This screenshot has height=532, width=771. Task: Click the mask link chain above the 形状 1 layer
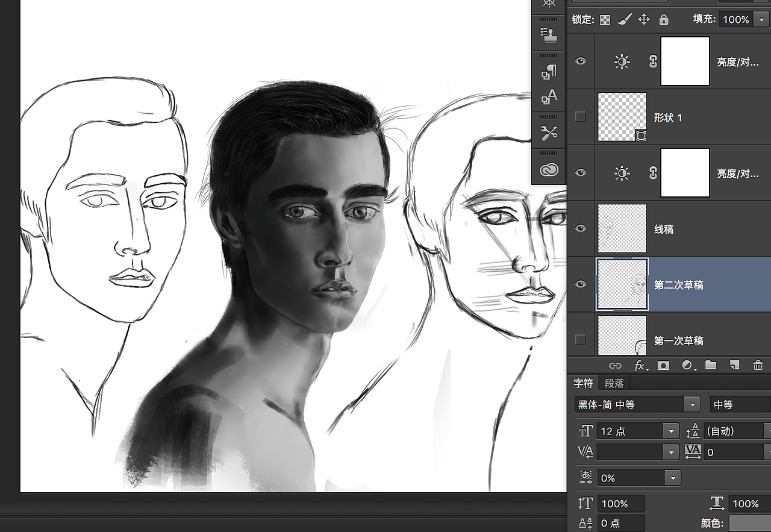click(653, 61)
